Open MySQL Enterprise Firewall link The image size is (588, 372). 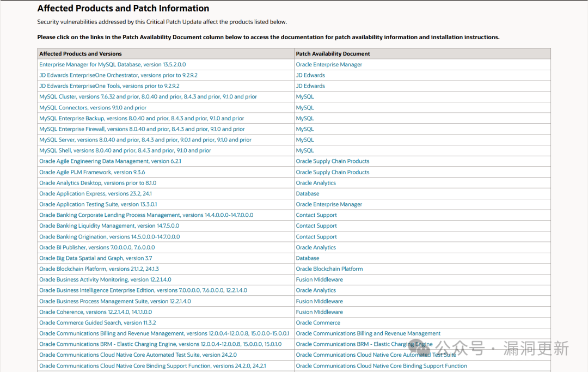coord(142,129)
